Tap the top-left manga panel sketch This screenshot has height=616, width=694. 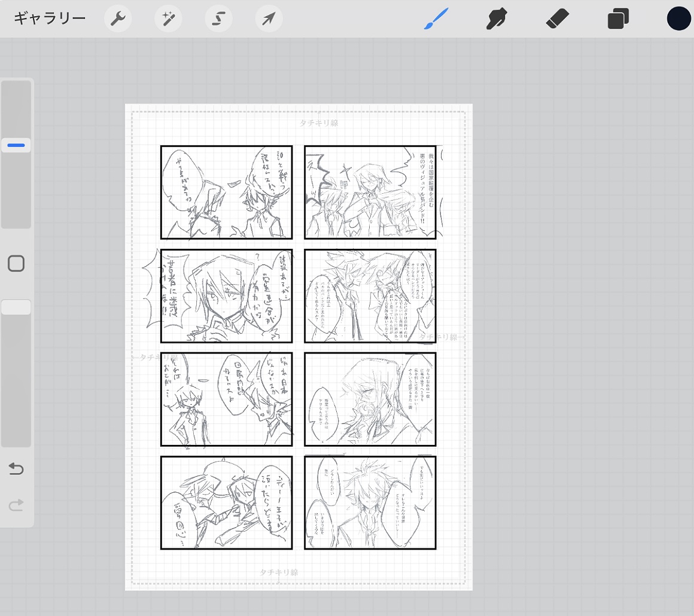[226, 192]
